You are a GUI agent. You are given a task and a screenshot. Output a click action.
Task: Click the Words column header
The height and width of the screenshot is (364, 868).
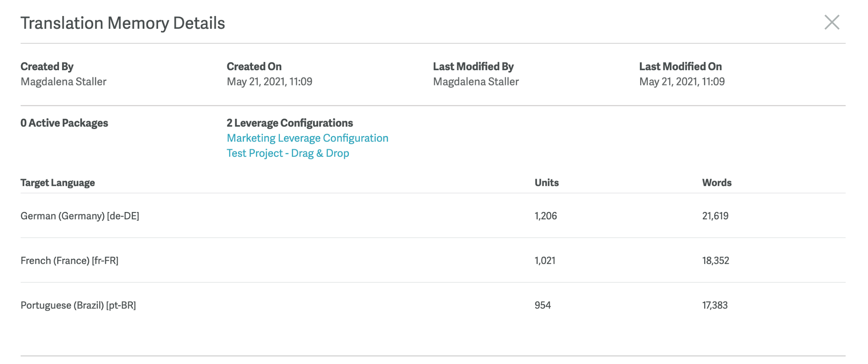[717, 183]
